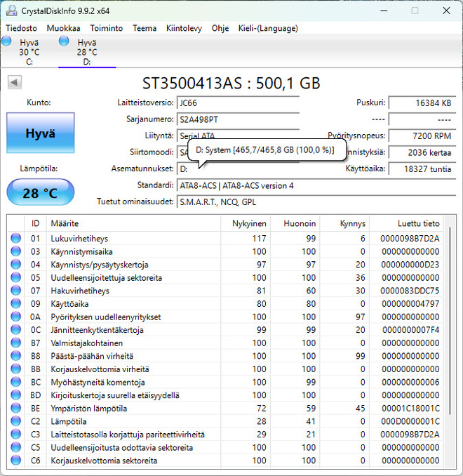Click the blue status orb for drive D:
The width and height of the screenshot is (463, 476).
[64, 41]
